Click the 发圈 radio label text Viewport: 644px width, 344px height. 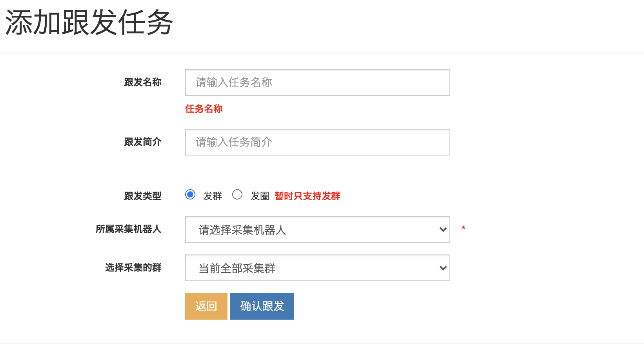click(260, 196)
